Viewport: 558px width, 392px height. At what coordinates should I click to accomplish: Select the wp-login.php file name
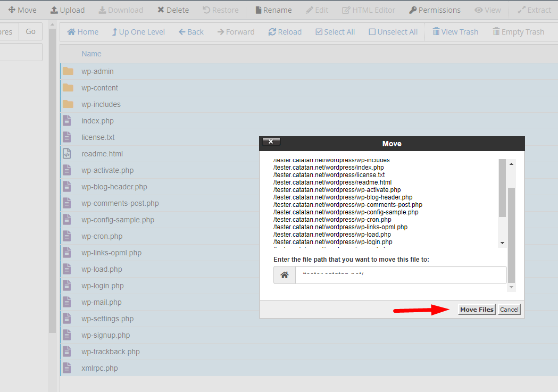(x=103, y=286)
